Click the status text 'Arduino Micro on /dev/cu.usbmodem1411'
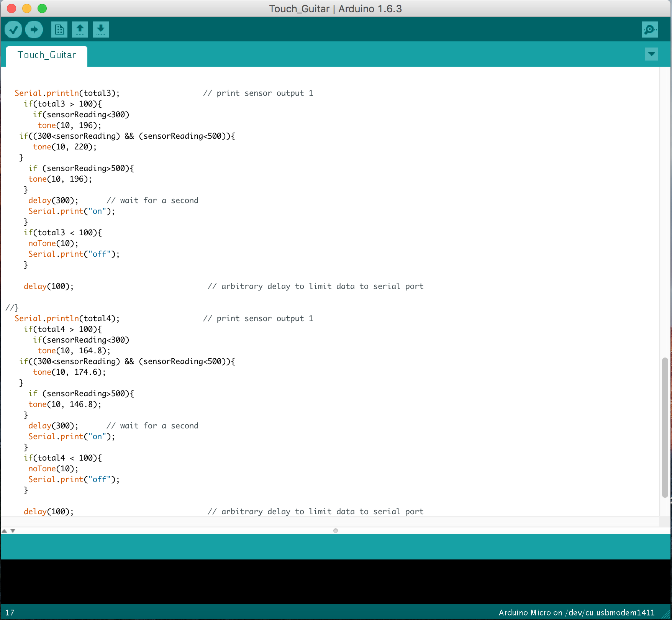Image resolution: width=672 pixels, height=620 pixels. (x=577, y=612)
